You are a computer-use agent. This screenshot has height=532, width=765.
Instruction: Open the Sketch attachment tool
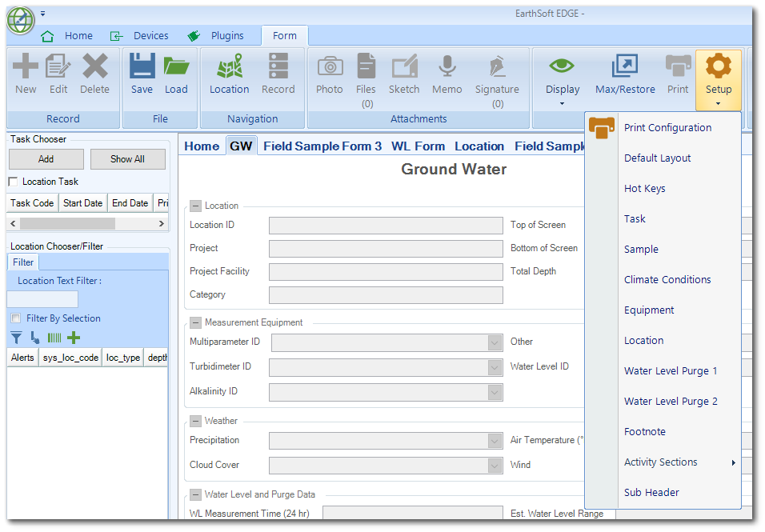pos(404,66)
